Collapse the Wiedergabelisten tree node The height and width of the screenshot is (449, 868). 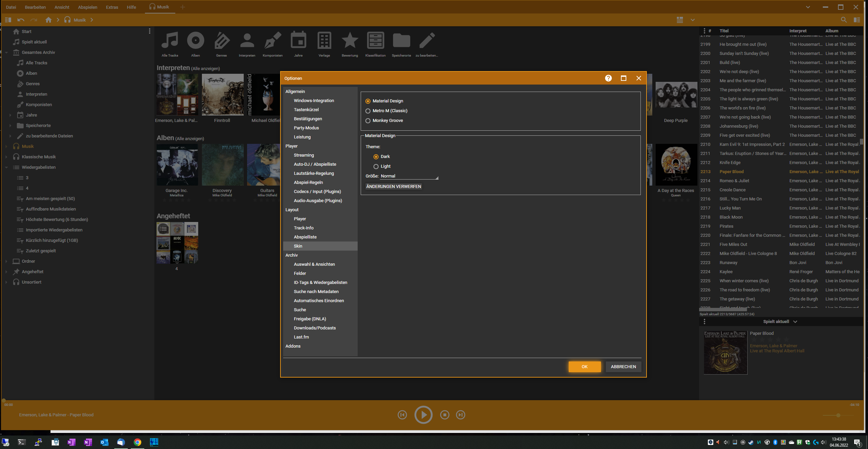[x=6, y=167]
